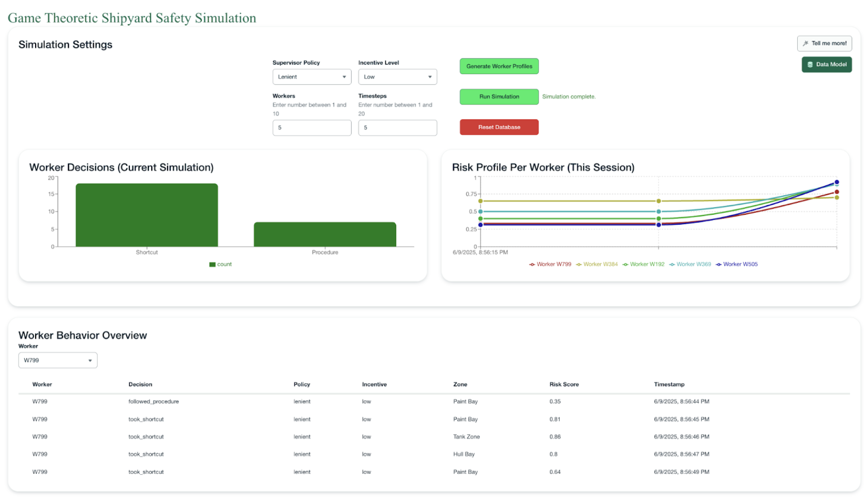Hide Worker W192 line via legend

click(643, 265)
